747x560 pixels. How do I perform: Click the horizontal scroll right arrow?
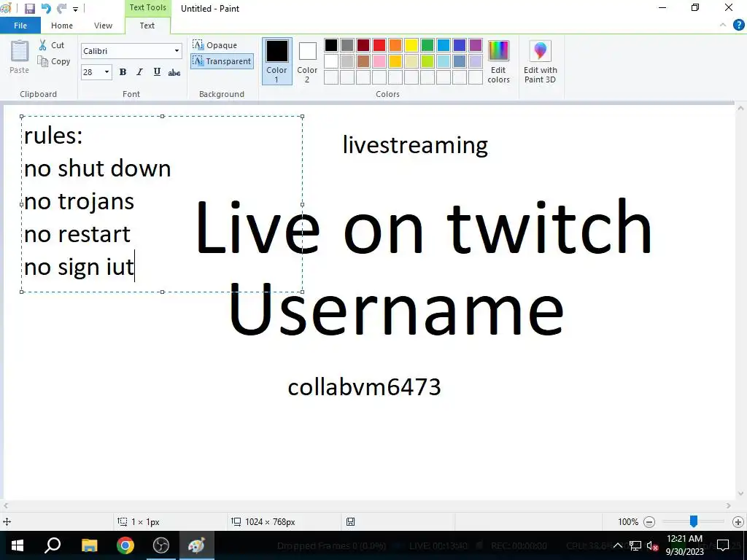pos(729,506)
